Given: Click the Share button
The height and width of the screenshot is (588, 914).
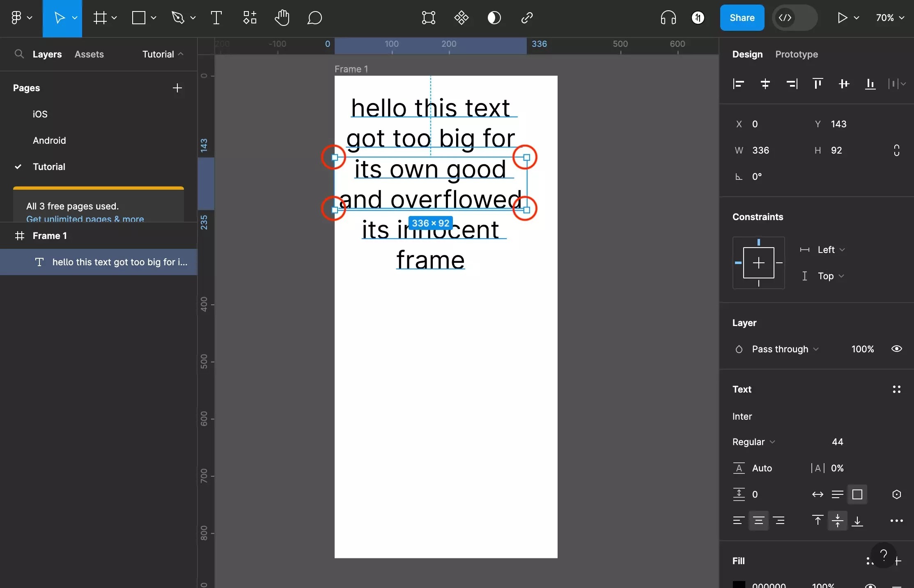Looking at the screenshot, I should point(742,18).
